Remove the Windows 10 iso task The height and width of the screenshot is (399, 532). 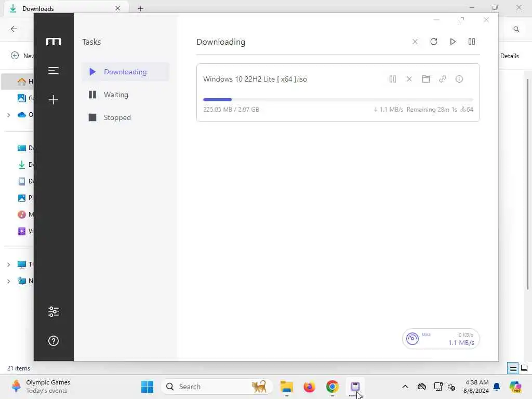[409, 79]
